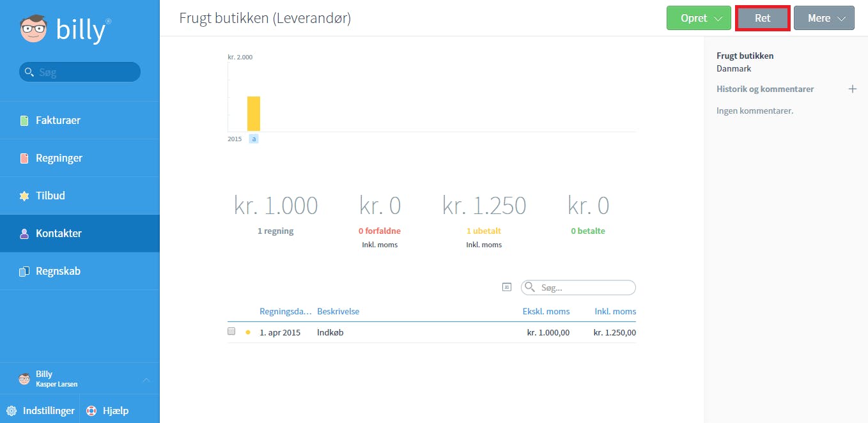This screenshot has height=423, width=868.
Task: Click the '0 betalte' summary label
Action: (x=588, y=231)
